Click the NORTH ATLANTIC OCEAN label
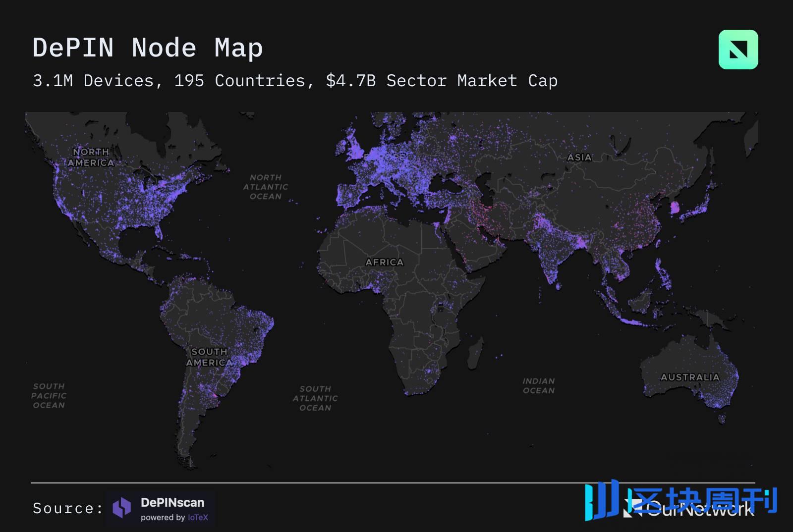Screen dimensions: 793x532 266,187
